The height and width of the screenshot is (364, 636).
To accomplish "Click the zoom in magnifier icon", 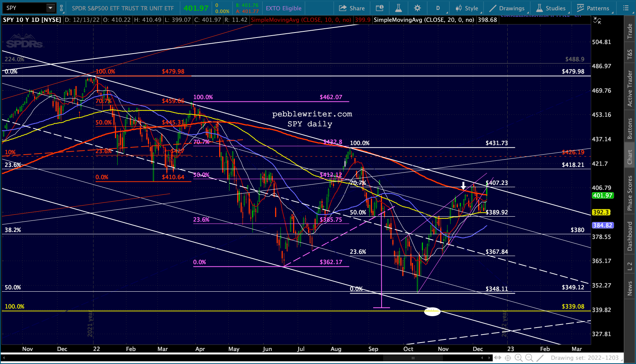I will coord(518,358).
